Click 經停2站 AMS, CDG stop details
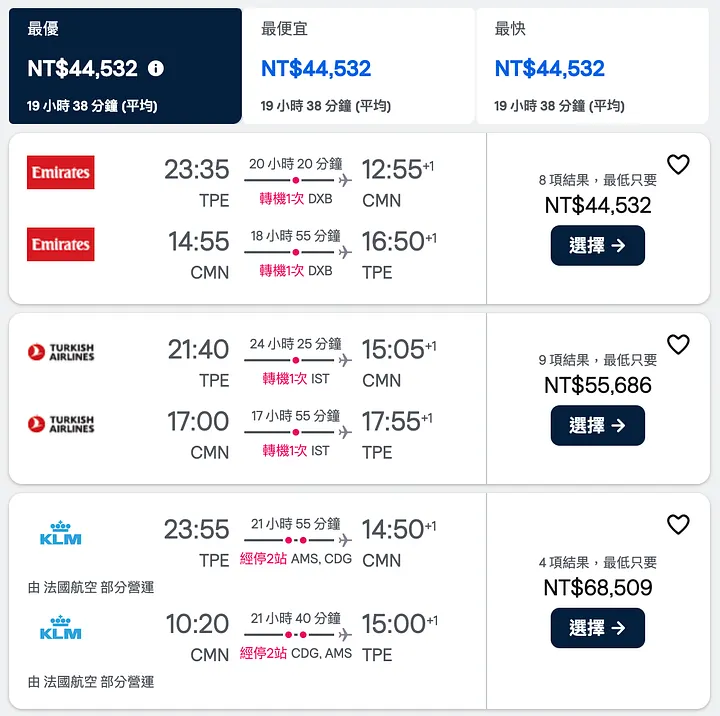 (295, 559)
